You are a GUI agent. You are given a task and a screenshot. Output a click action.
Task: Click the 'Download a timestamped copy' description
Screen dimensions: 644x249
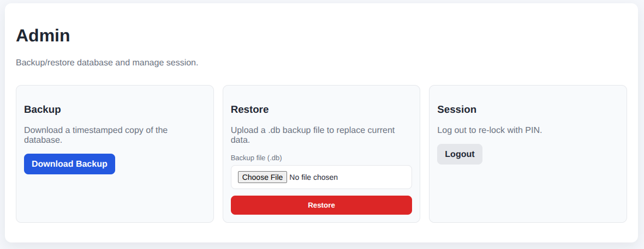96,135
